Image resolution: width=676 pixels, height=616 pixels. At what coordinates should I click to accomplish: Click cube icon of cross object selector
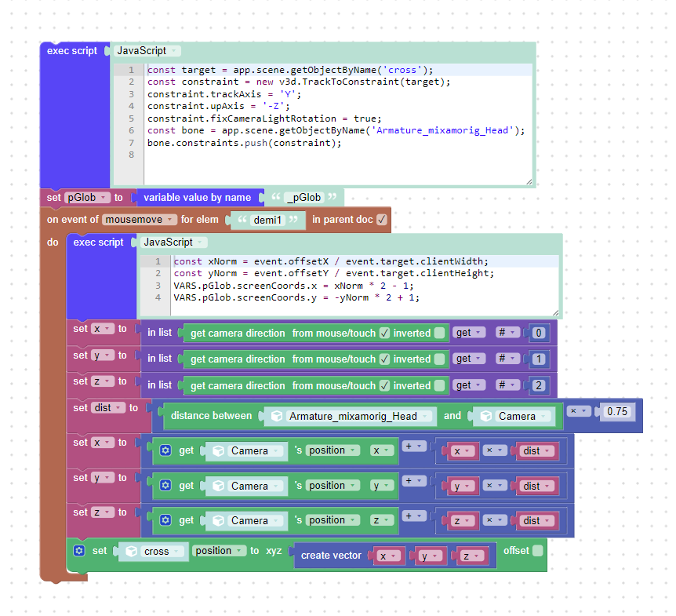pos(132,552)
